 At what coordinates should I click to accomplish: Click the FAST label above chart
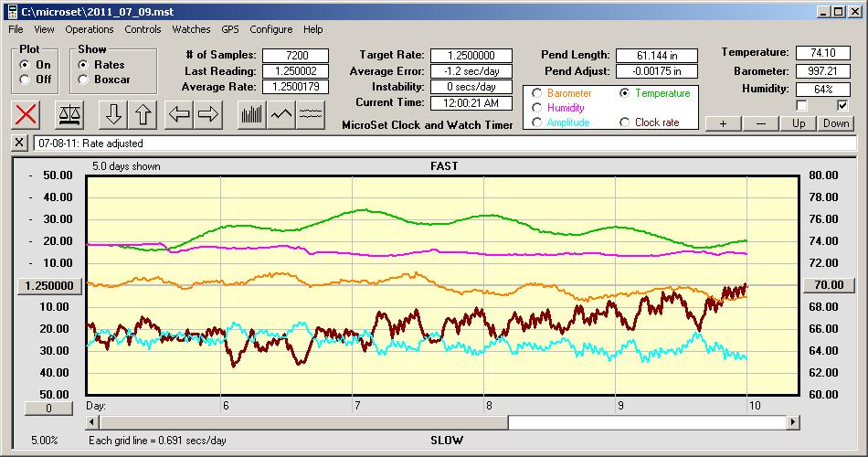click(444, 165)
